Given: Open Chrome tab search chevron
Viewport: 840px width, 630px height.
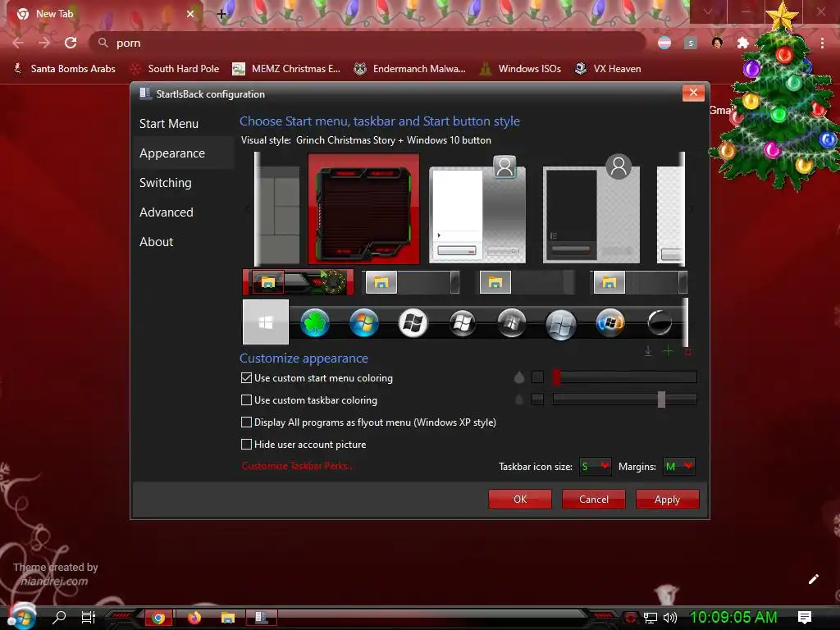Looking at the screenshot, I should (x=708, y=12).
